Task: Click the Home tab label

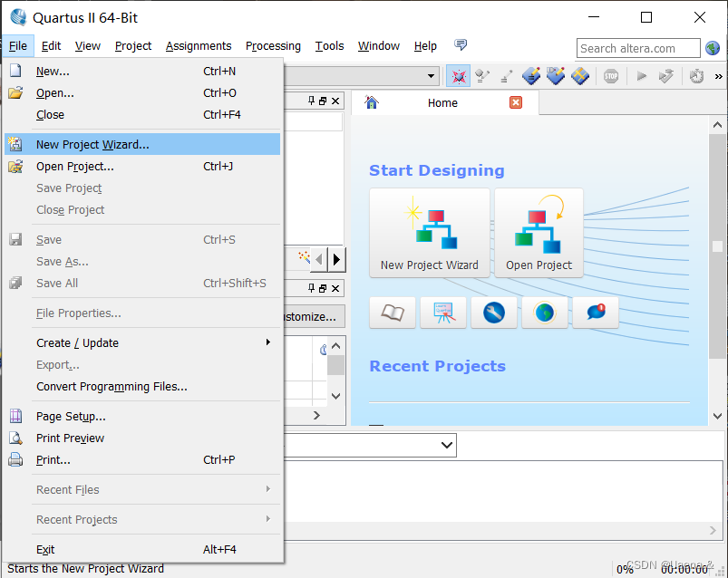Action: click(x=442, y=102)
